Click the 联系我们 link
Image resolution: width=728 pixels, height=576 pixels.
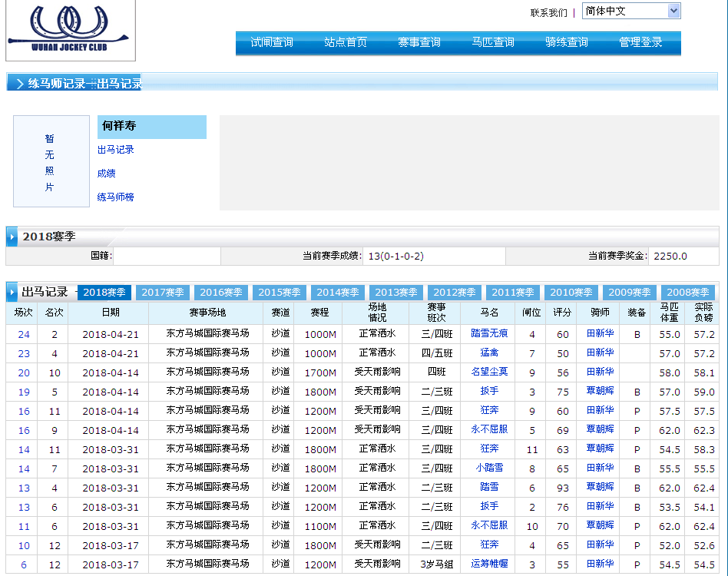click(548, 13)
